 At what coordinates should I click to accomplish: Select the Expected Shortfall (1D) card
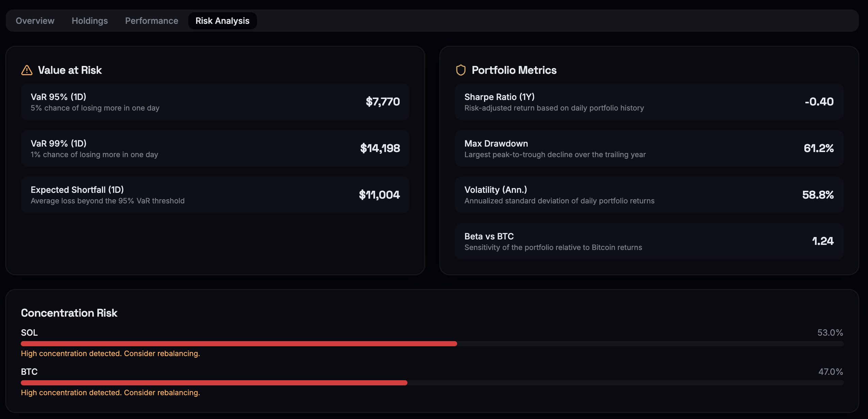[x=215, y=195]
